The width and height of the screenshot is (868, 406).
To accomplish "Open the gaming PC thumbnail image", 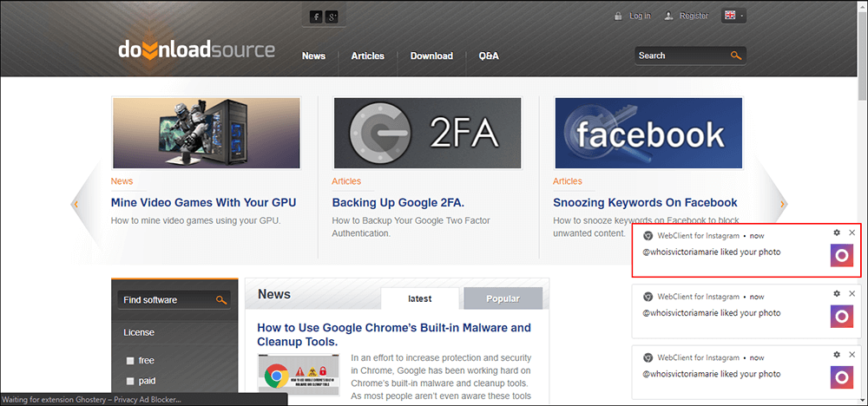I will (x=207, y=133).
